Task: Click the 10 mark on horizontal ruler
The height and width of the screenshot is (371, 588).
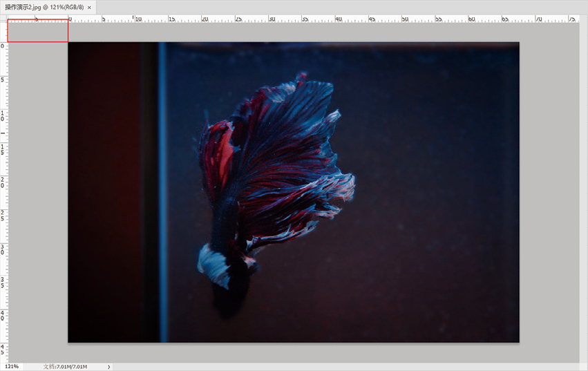Action: (x=138, y=19)
